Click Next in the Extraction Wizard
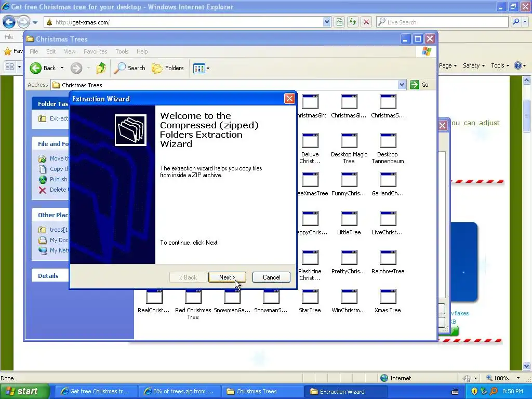This screenshot has width=532, height=399. tap(227, 277)
